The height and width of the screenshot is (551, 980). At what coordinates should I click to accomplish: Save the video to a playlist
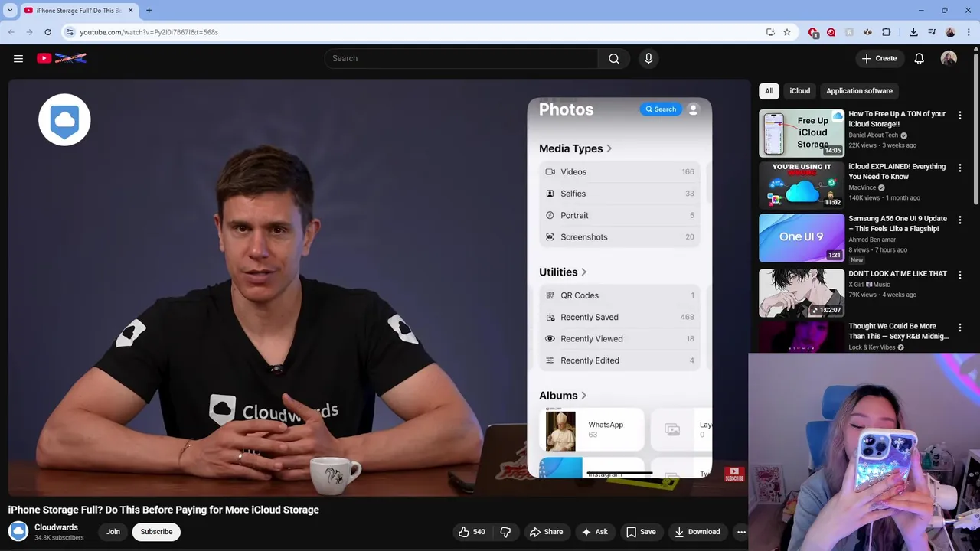pos(641,532)
